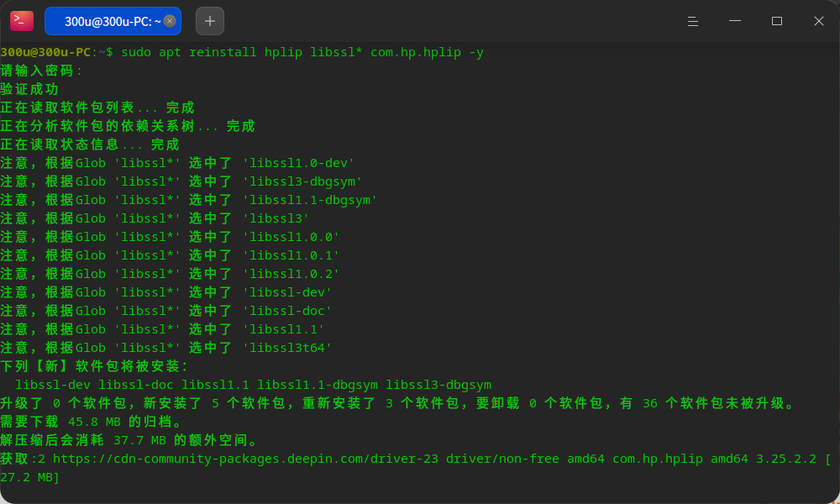Click the new packages list line
This screenshot has height=504, width=840.
(x=253, y=385)
